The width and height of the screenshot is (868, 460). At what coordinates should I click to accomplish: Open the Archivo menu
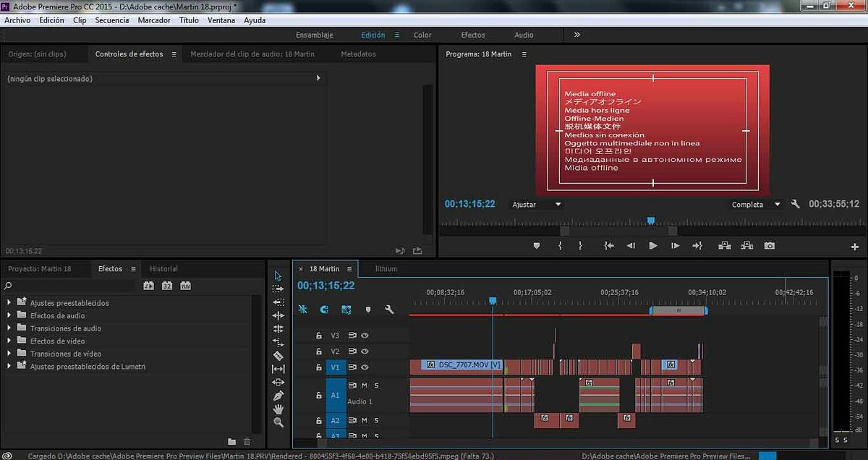pos(17,20)
